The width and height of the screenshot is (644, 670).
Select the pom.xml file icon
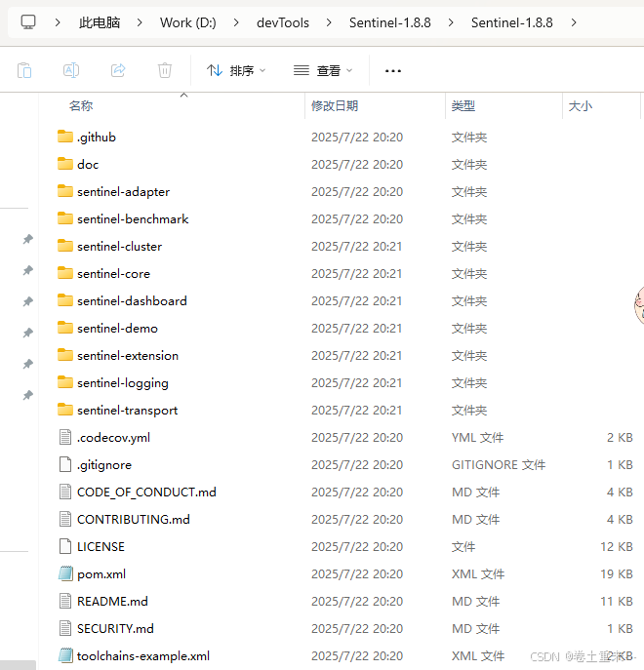tap(65, 573)
